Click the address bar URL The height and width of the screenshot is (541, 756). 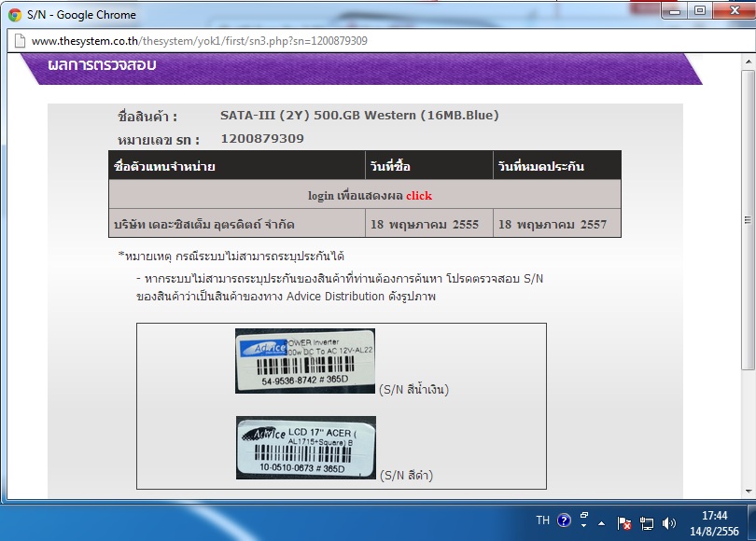200,41
